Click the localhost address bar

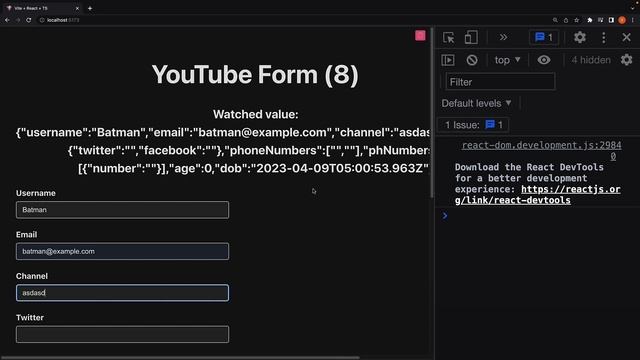point(293,20)
